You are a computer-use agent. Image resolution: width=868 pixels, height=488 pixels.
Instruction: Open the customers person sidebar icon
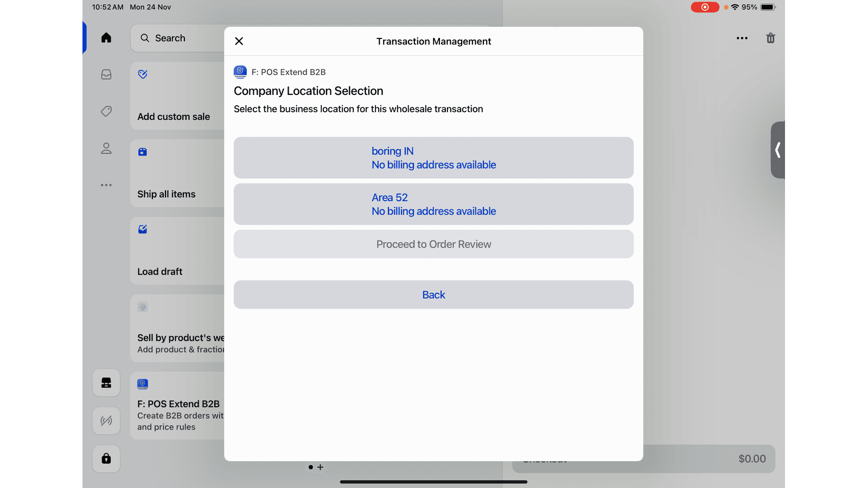tap(106, 148)
